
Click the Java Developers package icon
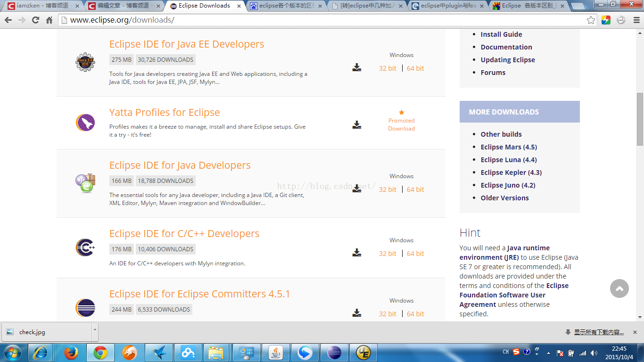click(x=85, y=183)
